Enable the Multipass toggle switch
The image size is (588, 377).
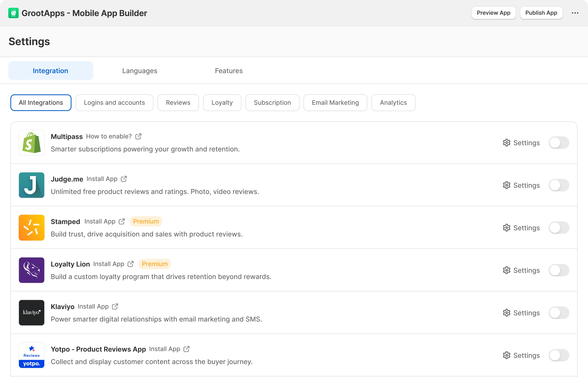pyautogui.click(x=559, y=143)
